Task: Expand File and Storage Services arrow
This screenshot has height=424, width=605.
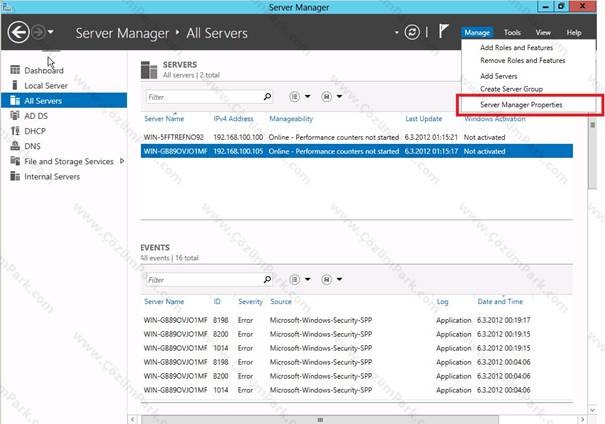Action: coord(122,161)
